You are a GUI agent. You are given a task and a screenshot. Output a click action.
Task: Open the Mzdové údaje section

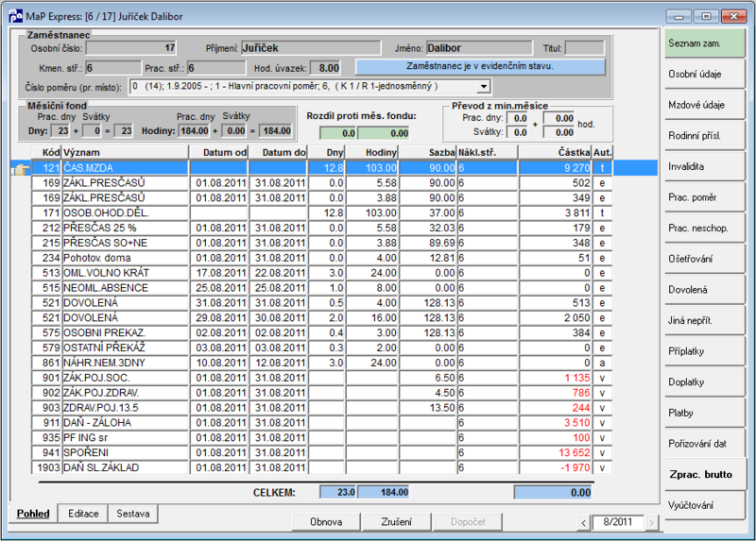point(704,105)
